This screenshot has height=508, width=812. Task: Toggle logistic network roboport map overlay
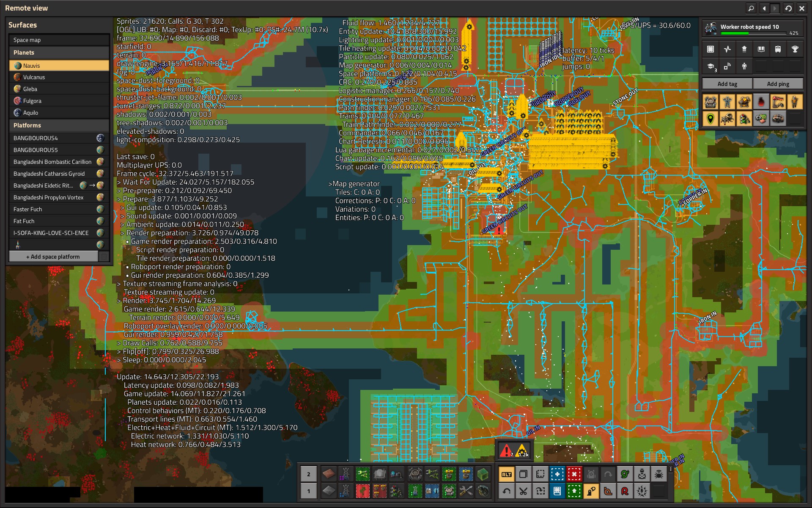click(x=710, y=102)
